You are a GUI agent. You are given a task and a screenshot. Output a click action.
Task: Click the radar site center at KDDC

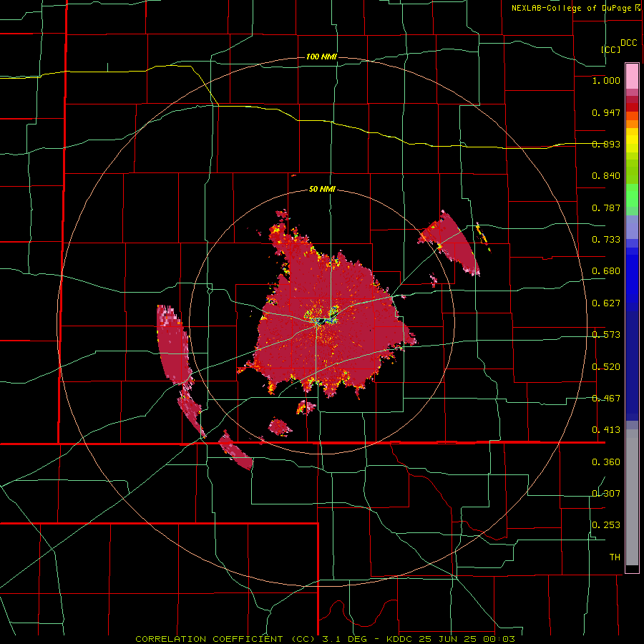tap(321, 321)
